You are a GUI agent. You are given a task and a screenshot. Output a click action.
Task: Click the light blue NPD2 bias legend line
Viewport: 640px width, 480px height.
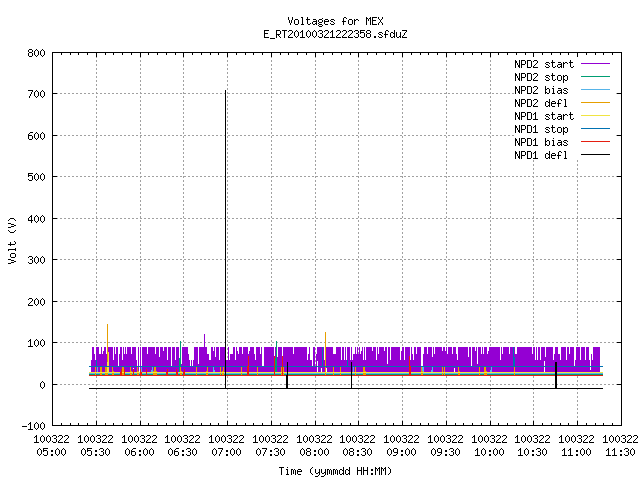[595, 90]
